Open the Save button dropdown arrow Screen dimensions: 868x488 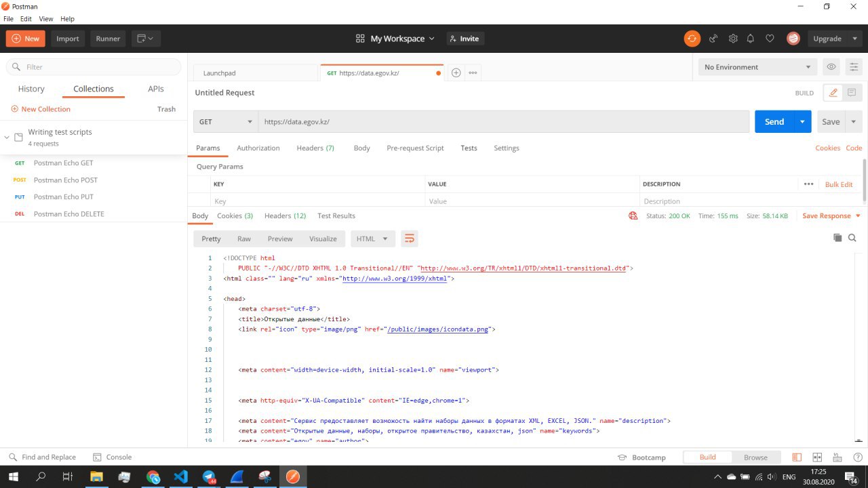tap(853, 122)
